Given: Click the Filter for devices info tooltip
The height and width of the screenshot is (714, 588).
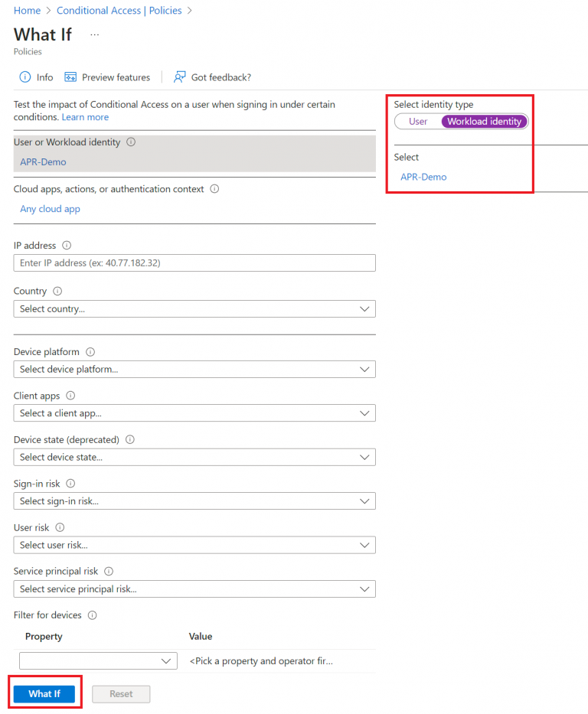Looking at the screenshot, I should point(92,615).
